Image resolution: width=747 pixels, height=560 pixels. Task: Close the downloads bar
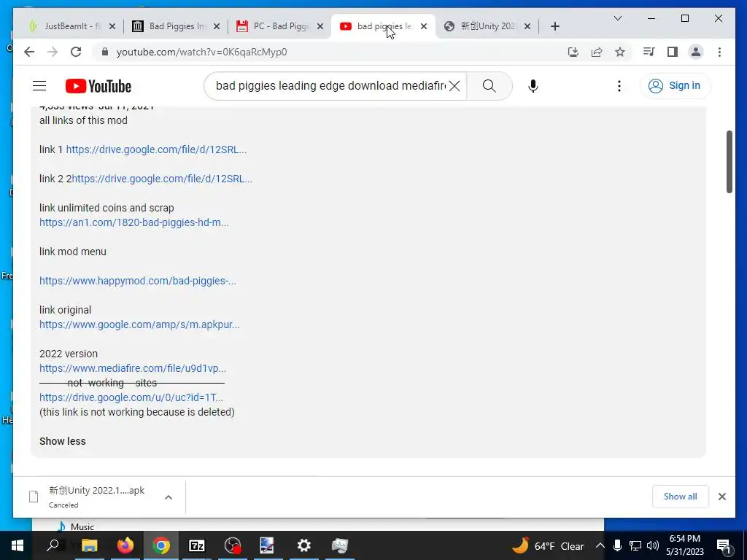722,496
